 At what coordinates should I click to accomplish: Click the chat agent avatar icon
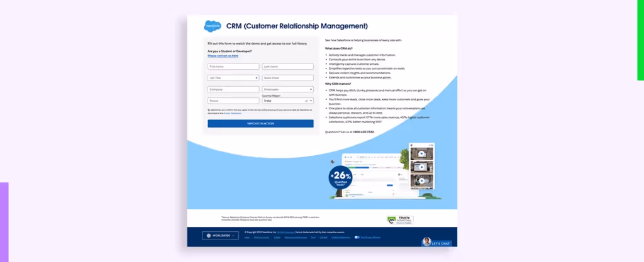coord(427,241)
